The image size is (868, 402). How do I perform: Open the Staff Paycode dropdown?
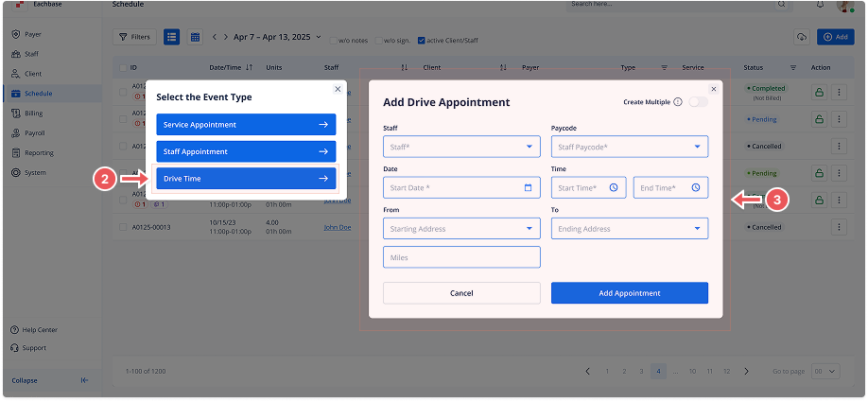click(629, 147)
